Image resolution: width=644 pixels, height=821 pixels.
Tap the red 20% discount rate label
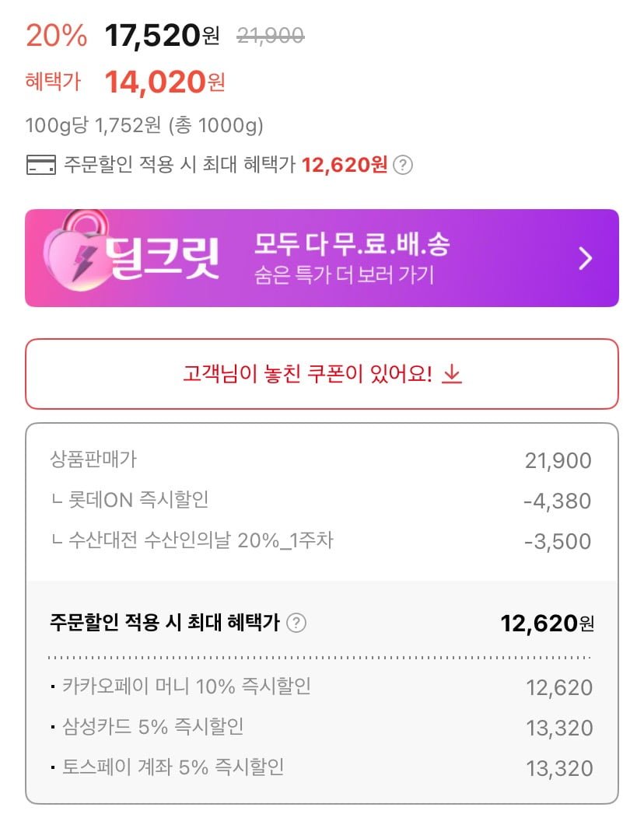pyautogui.click(x=55, y=35)
